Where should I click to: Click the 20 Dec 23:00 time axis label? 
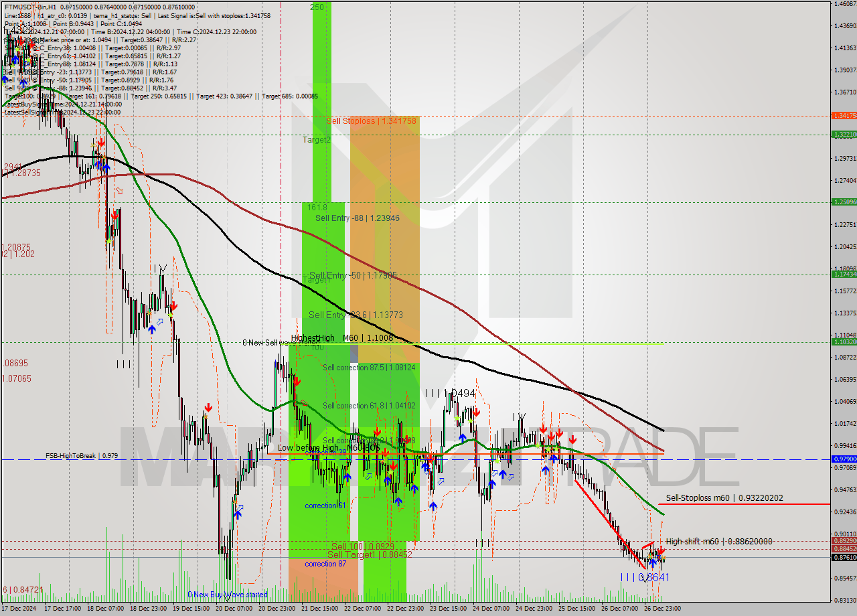277,609
